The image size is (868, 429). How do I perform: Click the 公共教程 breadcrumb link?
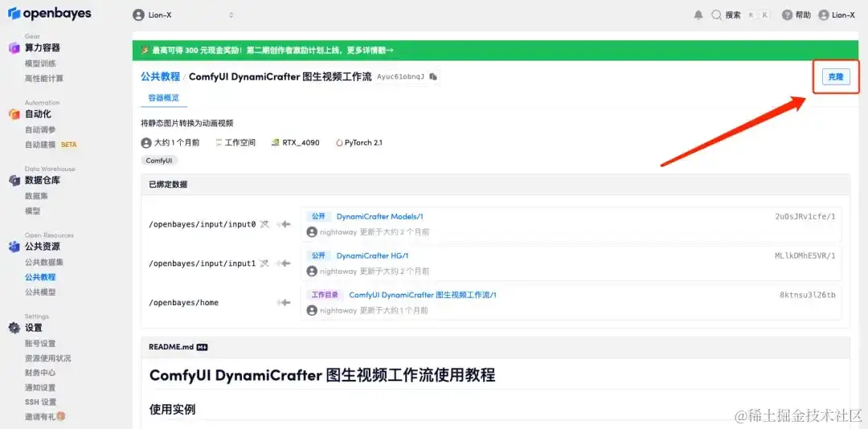[160, 76]
